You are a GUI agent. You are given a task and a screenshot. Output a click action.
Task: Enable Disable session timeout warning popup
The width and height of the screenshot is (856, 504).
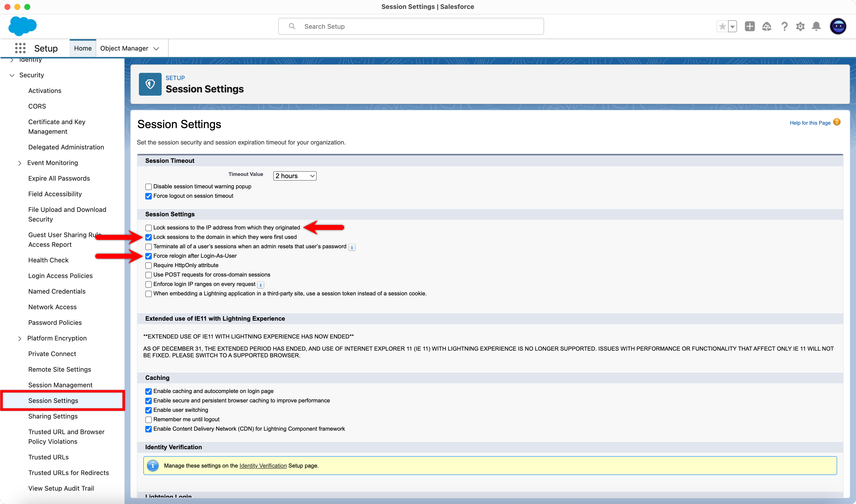[x=149, y=187]
